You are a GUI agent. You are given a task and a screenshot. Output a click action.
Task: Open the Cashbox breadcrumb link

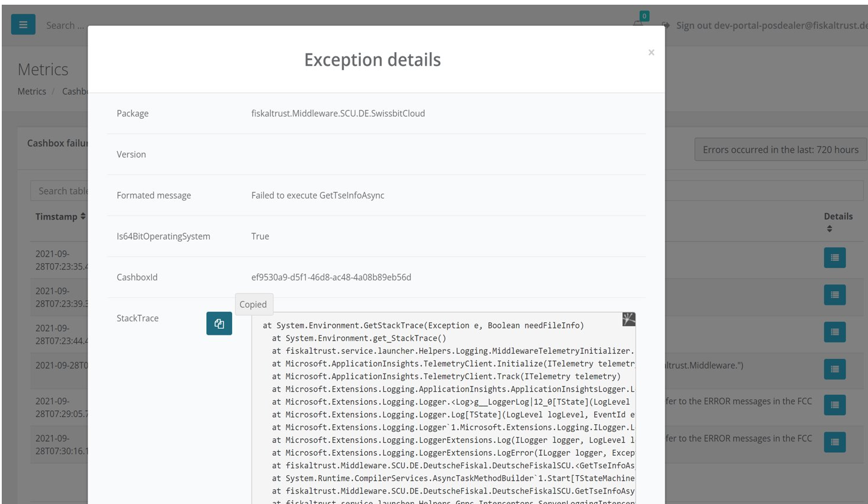pos(75,91)
